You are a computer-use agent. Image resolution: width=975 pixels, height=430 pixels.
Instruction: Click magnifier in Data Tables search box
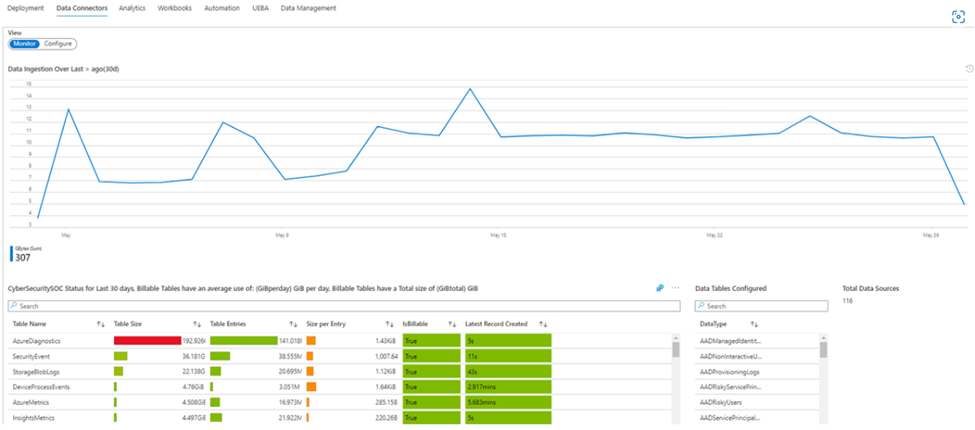(x=701, y=306)
